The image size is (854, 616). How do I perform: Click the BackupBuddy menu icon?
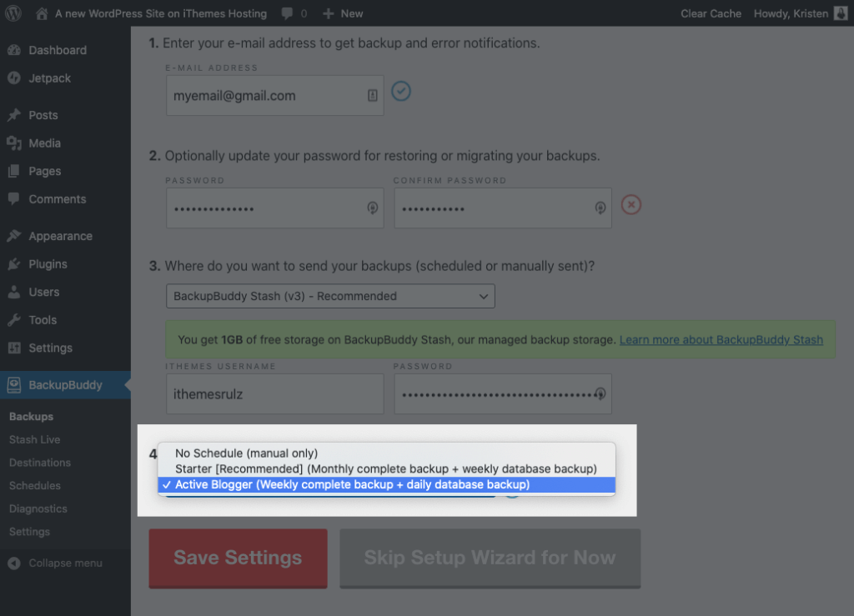[x=14, y=385]
